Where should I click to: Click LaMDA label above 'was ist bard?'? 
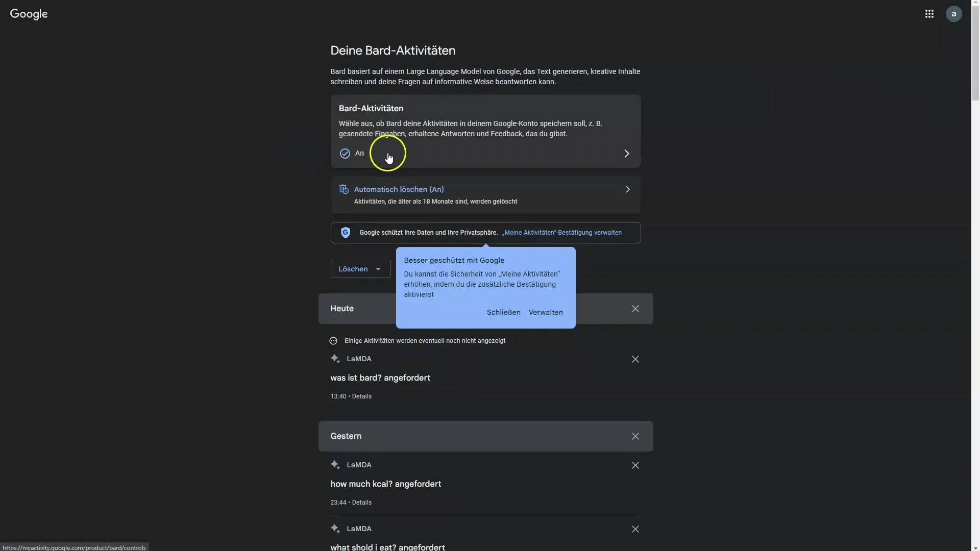click(x=359, y=359)
